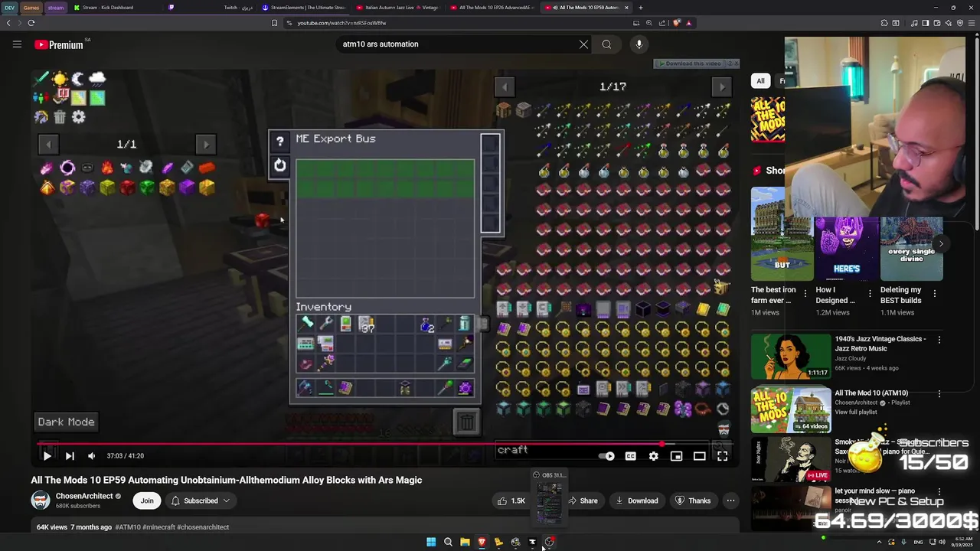The image size is (980, 551).
Task: Switch to the All The Mods 10 EP26 tab
Action: point(493,8)
